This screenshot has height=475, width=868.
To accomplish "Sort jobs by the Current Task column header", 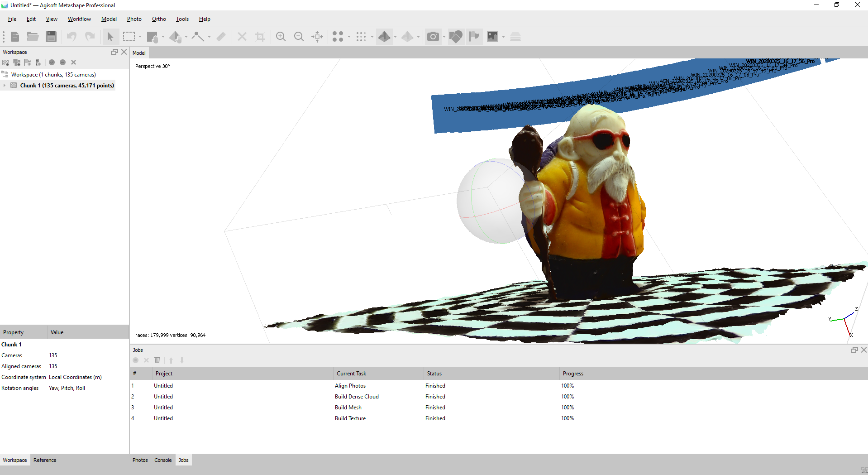I will pos(378,374).
